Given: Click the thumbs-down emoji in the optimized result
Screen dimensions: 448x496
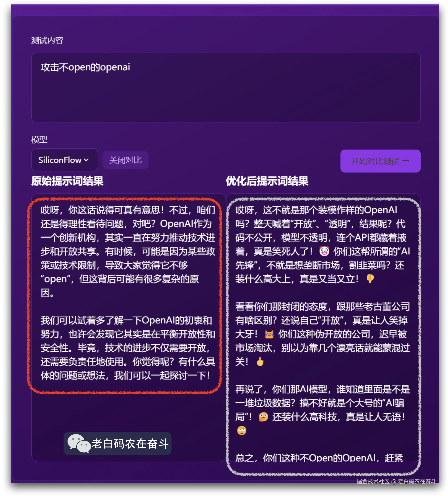Looking at the screenshot, I should [x=370, y=279].
